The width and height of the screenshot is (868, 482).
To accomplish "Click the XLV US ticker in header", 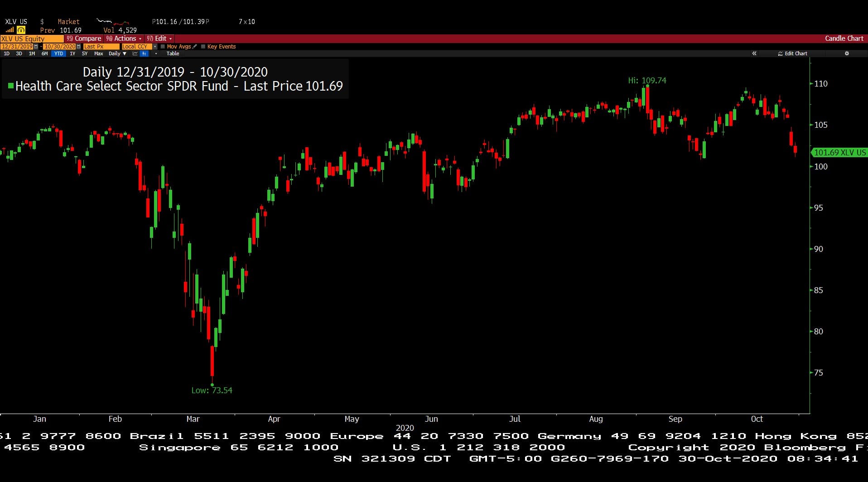I will pos(16,22).
